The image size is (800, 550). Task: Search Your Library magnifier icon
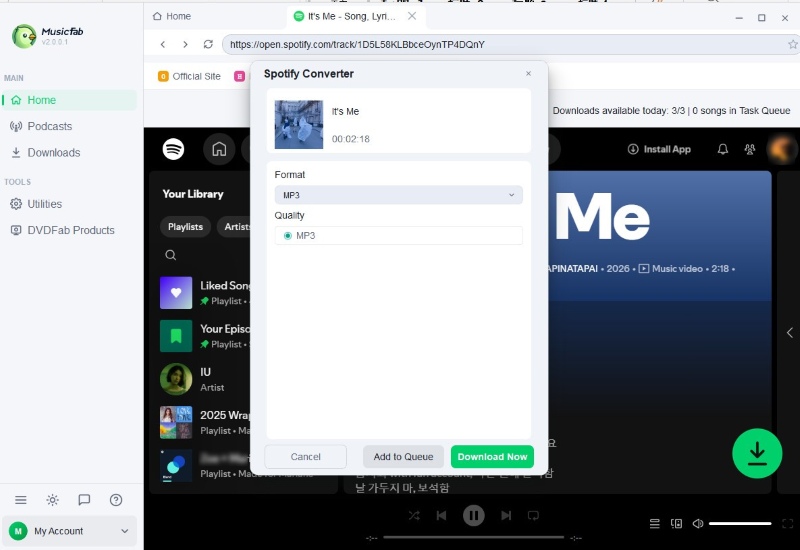pyautogui.click(x=171, y=255)
